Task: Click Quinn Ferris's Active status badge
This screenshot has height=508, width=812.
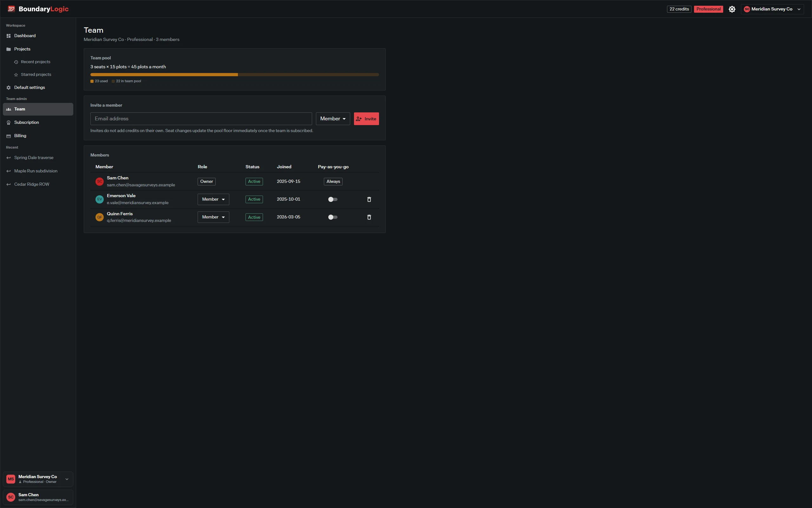Action: (254, 217)
